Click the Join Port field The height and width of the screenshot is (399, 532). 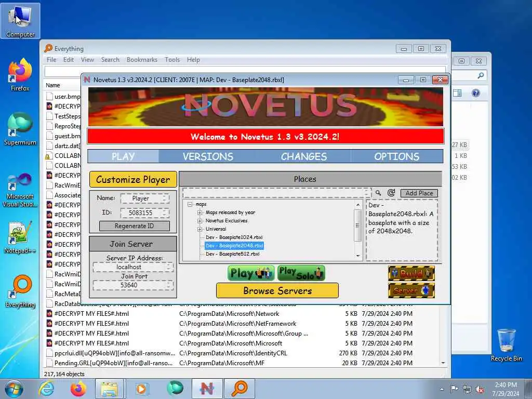pyautogui.click(x=133, y=285)
